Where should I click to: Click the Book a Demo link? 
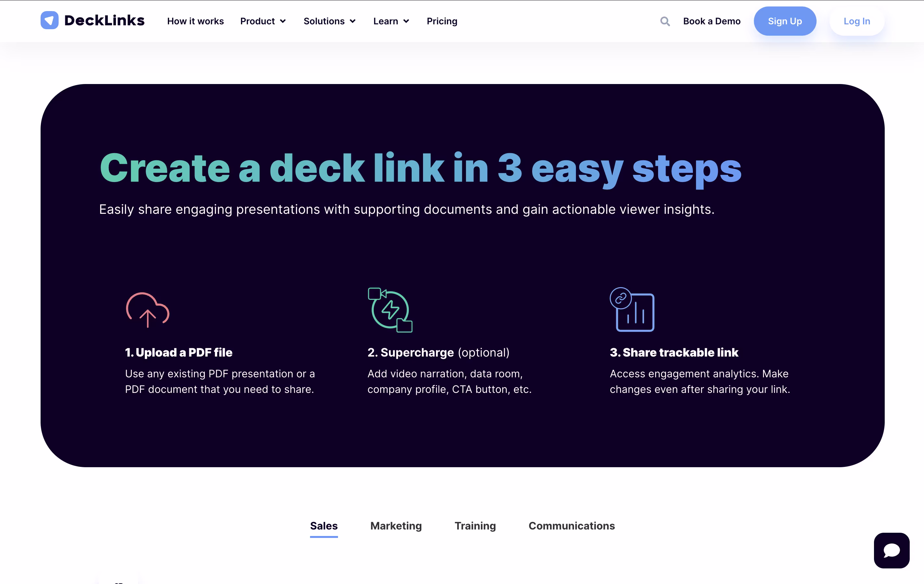click(x=711, y=21)
